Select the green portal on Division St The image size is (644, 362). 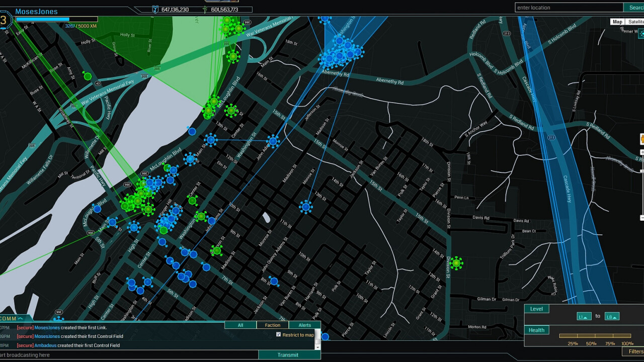click(x=456, y=263)
